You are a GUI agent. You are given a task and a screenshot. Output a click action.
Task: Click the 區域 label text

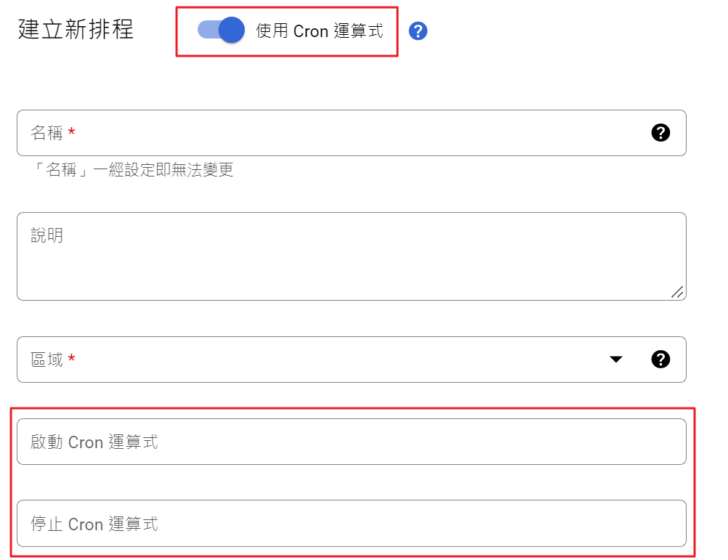coord(46,360)
